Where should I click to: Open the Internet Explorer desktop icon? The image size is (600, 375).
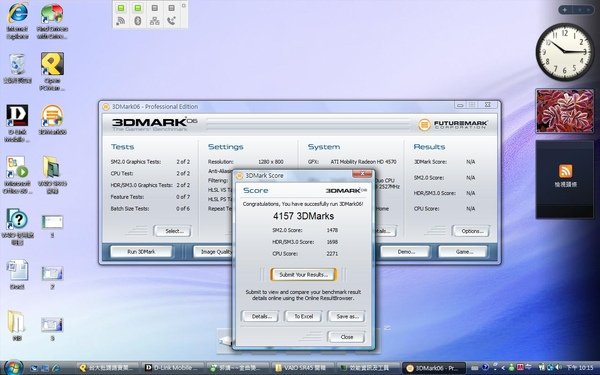tap(17, 21)
